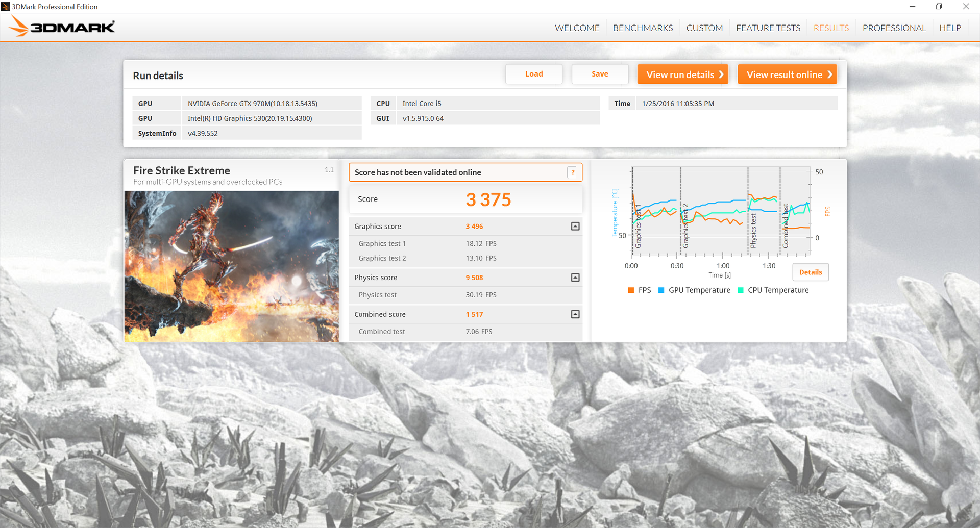
Task: Open View result online
Action: pyautogui.click(x=787, y=74)
